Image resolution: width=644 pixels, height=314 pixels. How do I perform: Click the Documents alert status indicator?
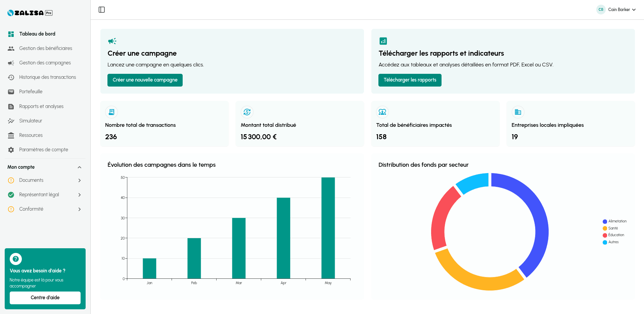pos(11,180)
